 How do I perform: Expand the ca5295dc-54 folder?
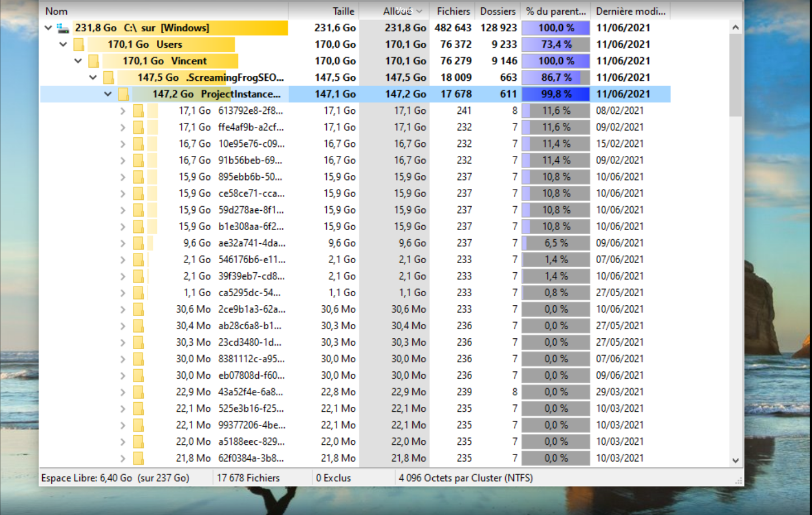(123, 293)
